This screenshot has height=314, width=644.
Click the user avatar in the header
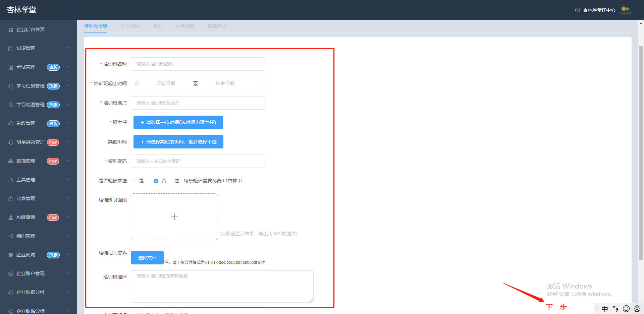pyautogui.click(x=626, y=10)
